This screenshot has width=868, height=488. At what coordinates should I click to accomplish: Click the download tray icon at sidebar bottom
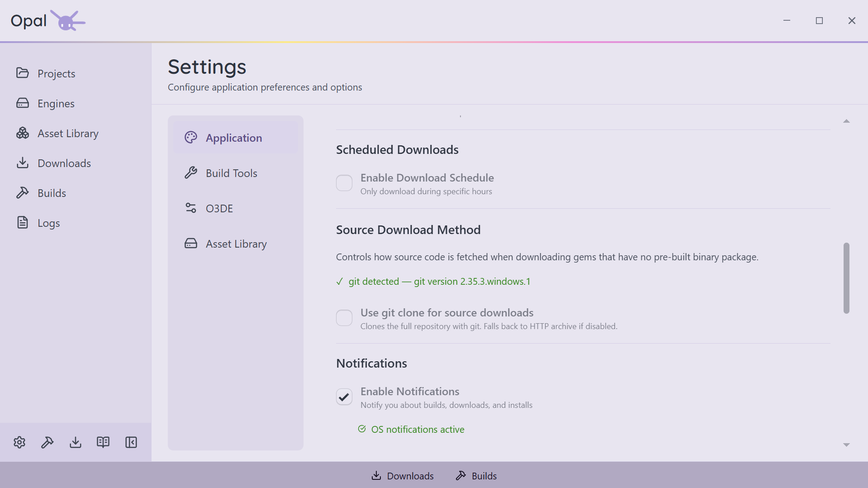click(76, 442)
